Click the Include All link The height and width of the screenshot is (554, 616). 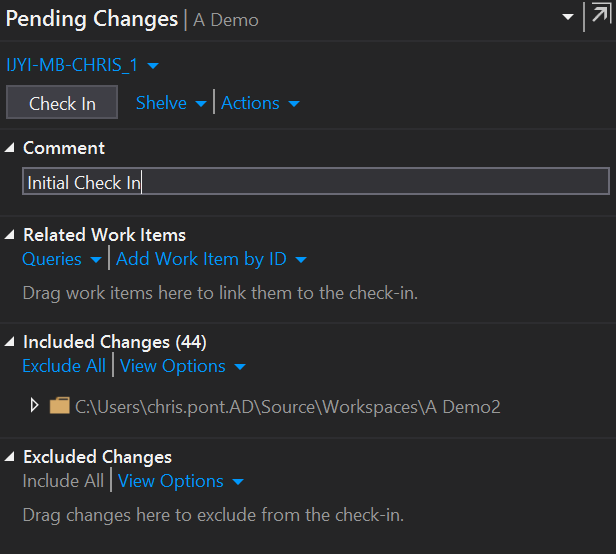63,481
